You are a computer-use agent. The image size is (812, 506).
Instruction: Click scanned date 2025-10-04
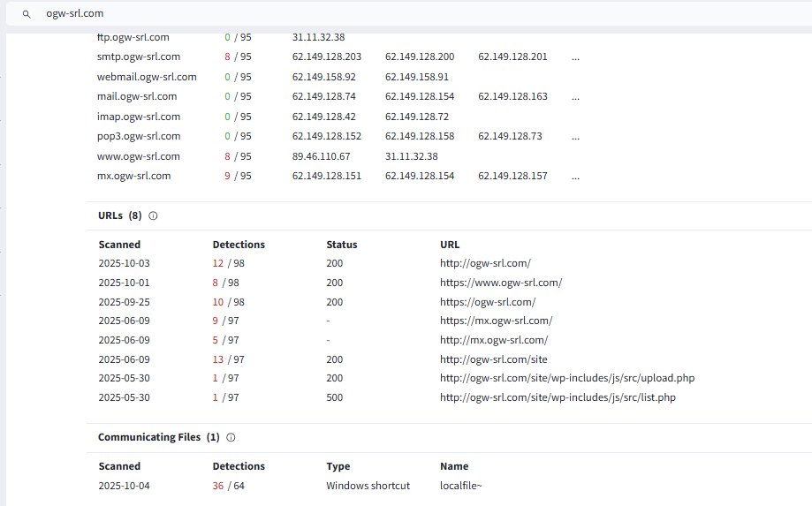[x=125, y=486]
